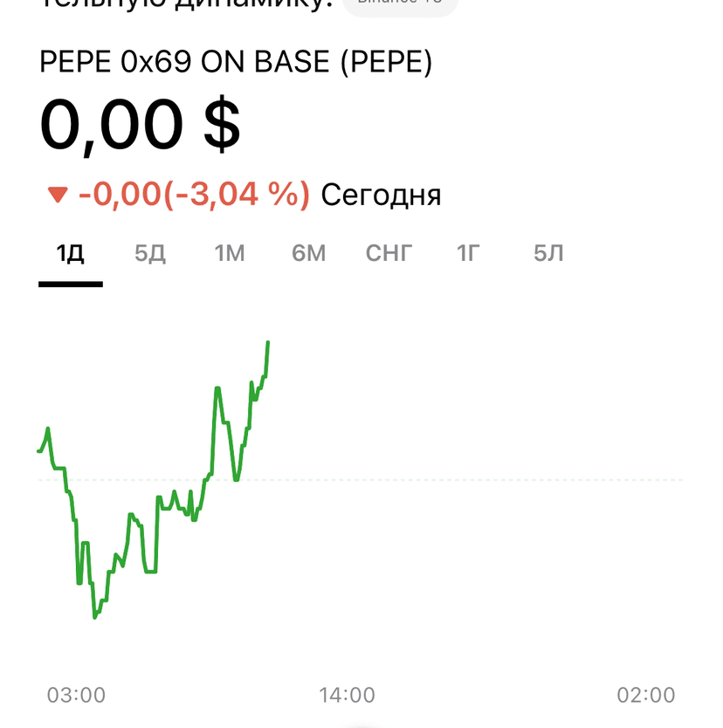This screenshot has height=728, width=723.
Task: Select the СНГ year-to-date tab
Action: click(x=389, y=254)
